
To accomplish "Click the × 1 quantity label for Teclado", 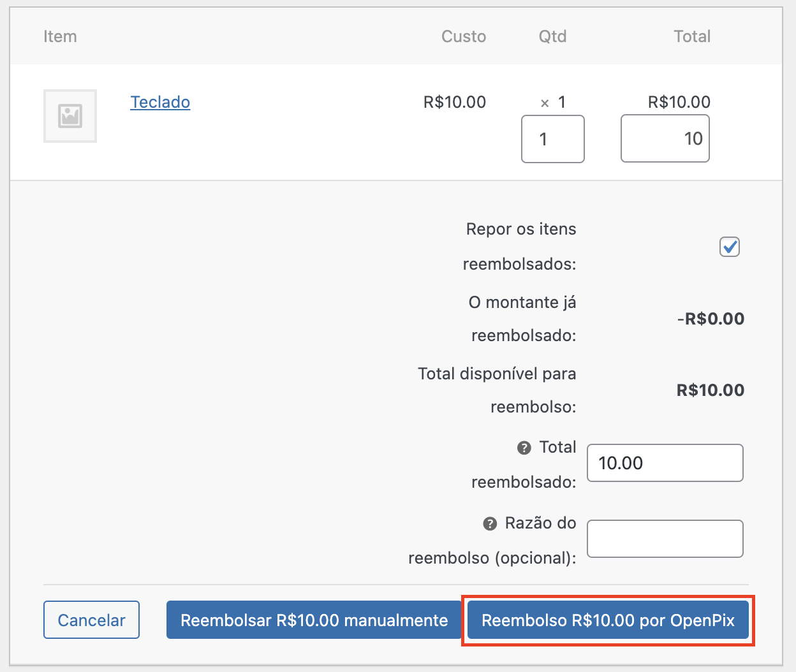I will 552,102.
